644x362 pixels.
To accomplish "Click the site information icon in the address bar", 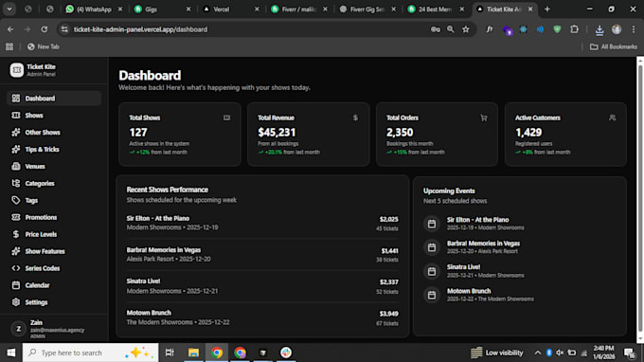I will pos(64,29).
